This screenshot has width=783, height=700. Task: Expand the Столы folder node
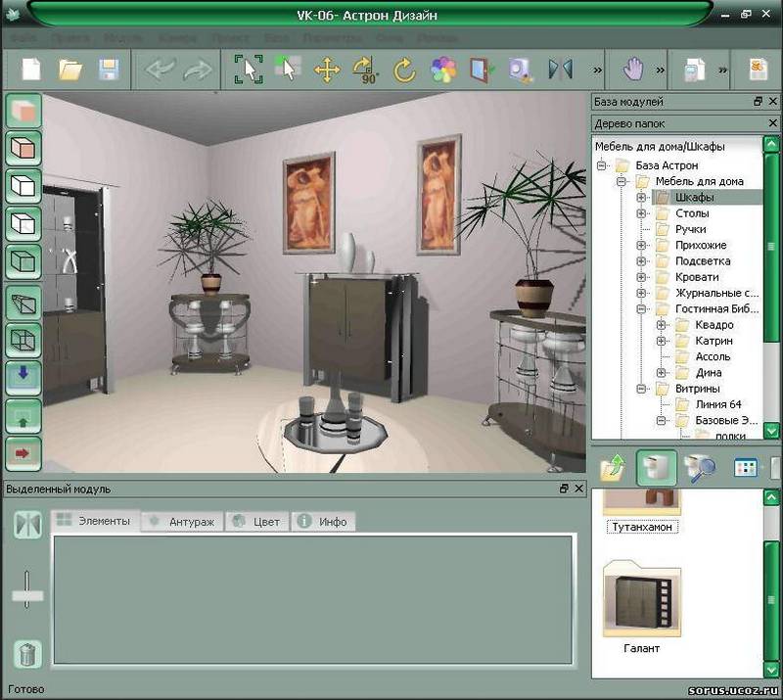tap(642, 213)
